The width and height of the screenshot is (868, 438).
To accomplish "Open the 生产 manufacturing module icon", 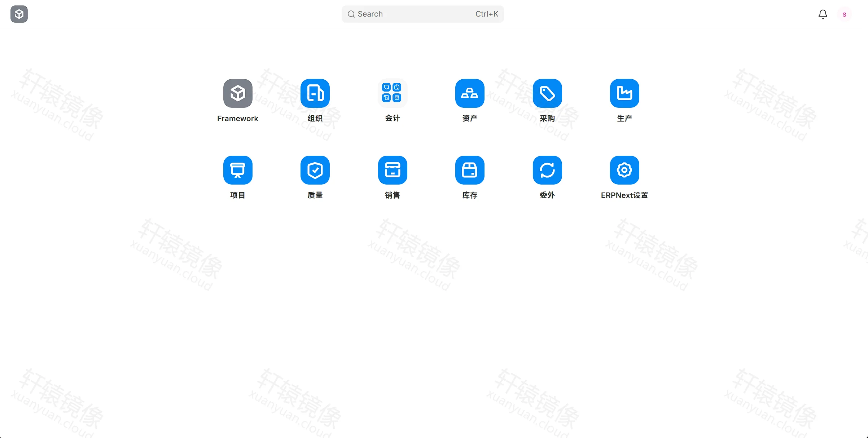I will [624, 93].
